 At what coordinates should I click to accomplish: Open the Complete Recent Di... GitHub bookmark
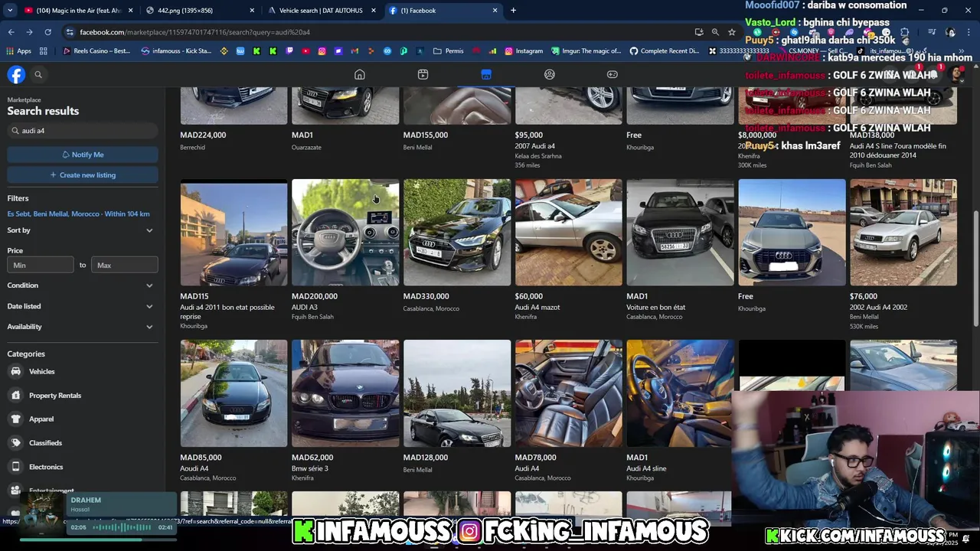(665, 51)
